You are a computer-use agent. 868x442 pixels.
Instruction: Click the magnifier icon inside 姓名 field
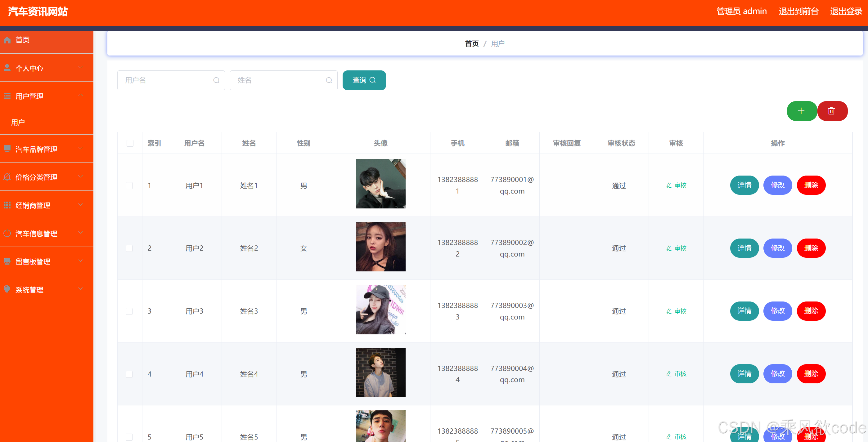pyautogui.click(x=329, y=80)
